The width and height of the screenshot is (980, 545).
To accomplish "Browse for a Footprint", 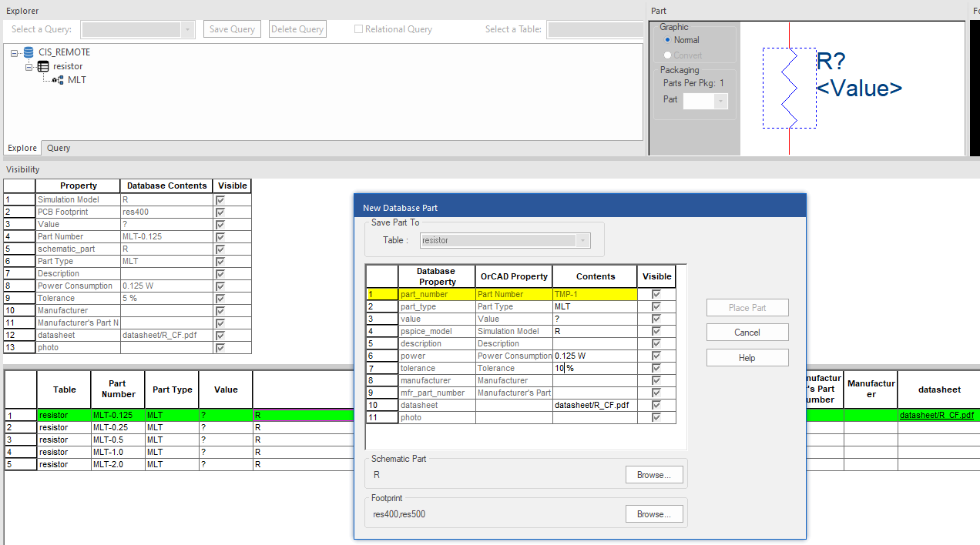I will point(653,514).
